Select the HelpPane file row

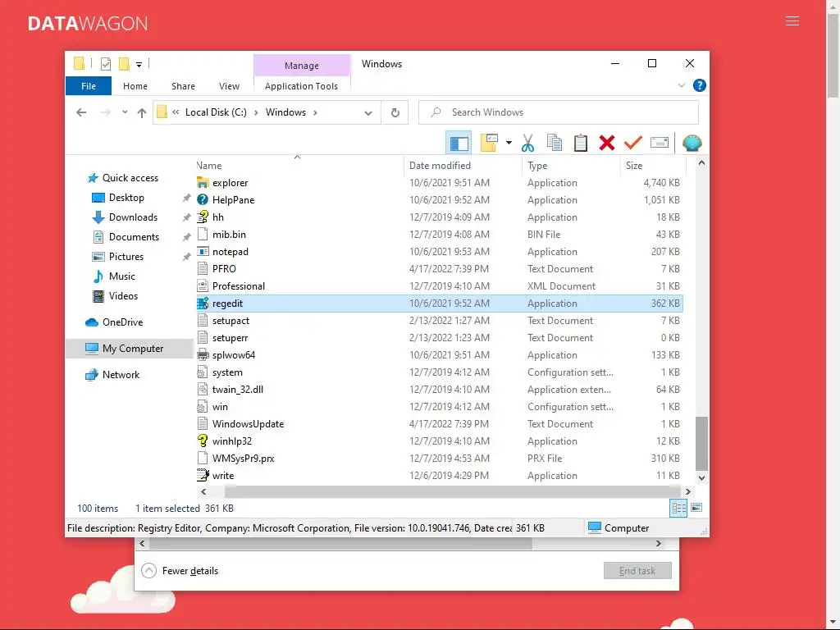440,200
